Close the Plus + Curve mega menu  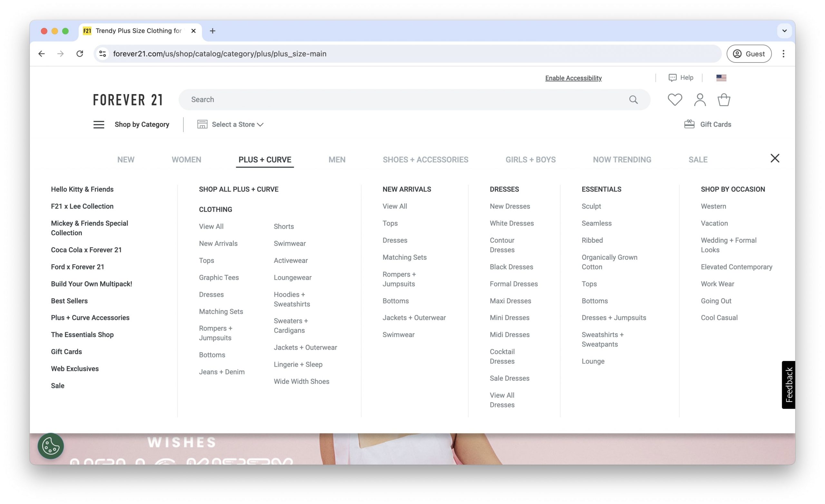point(775,158)
